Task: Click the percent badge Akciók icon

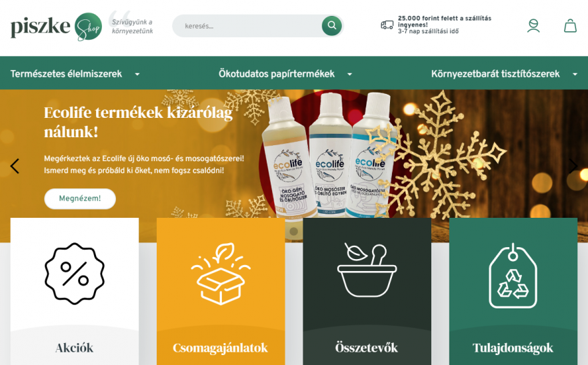Action: click(x=74, y=273)
